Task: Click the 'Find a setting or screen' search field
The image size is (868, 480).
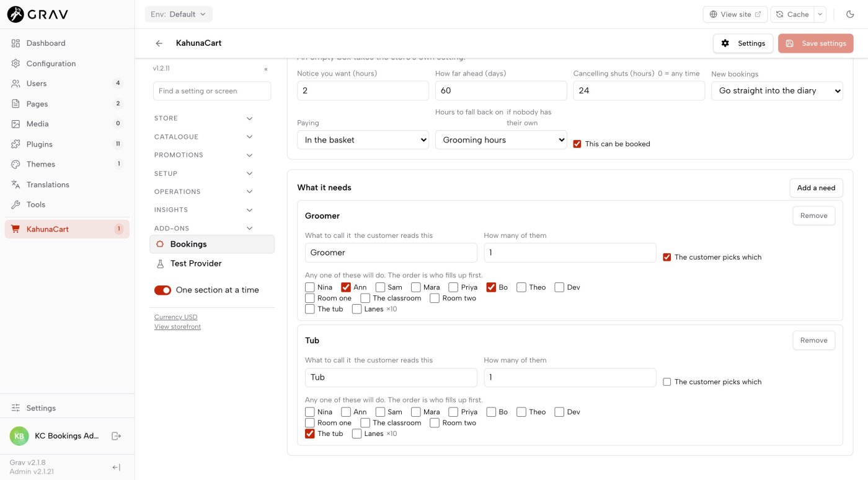Action: 212,91
